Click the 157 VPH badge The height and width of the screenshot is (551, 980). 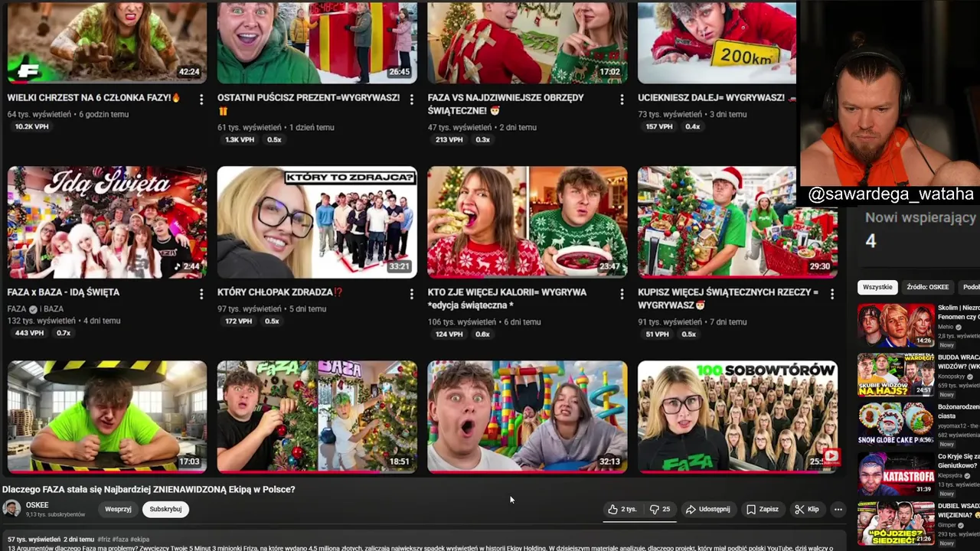click(659, 127)
